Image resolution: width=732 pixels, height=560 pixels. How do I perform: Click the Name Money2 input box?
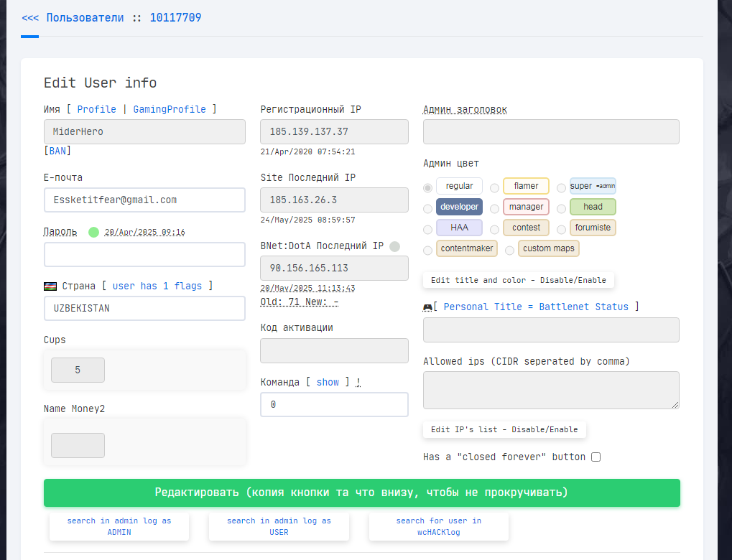point(78,446)
